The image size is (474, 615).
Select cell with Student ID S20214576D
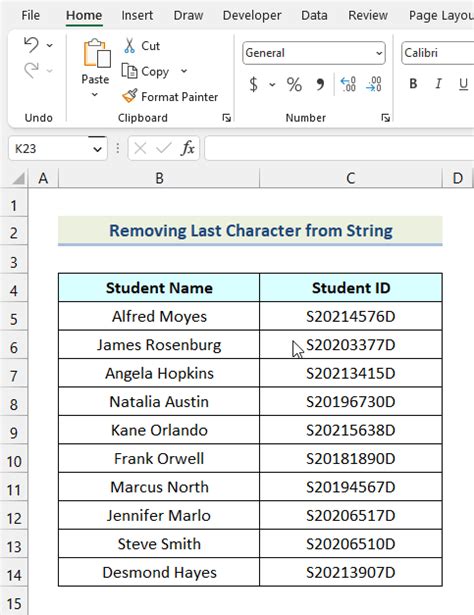[351, 316]
